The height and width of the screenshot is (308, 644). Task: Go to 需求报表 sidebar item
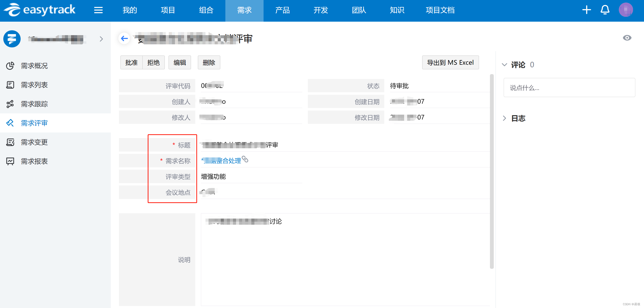55,161
